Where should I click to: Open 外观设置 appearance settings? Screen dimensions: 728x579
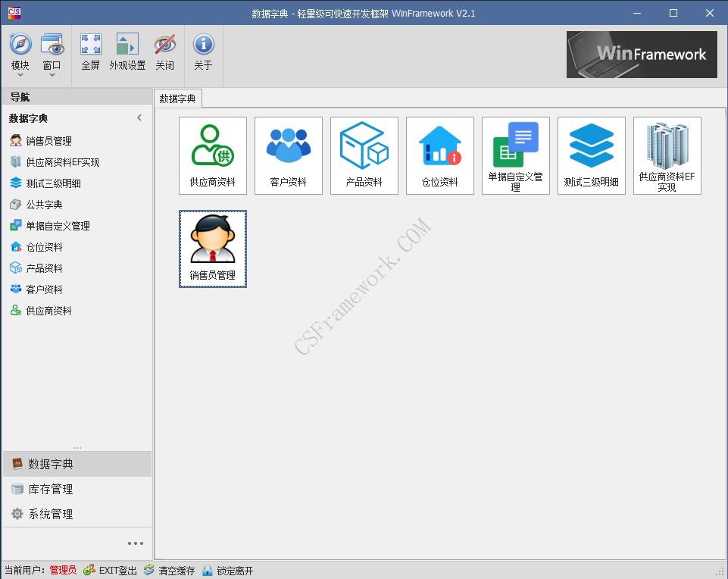click(127, 52)
